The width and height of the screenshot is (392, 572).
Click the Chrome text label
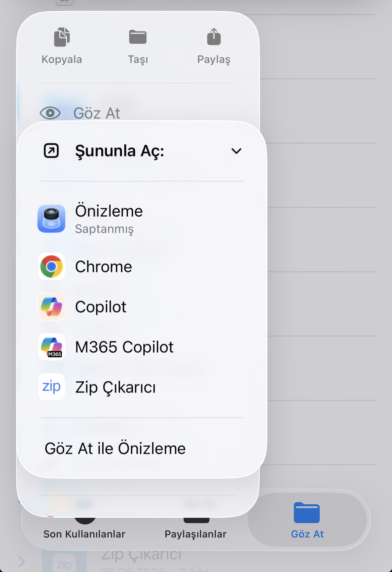104,267
